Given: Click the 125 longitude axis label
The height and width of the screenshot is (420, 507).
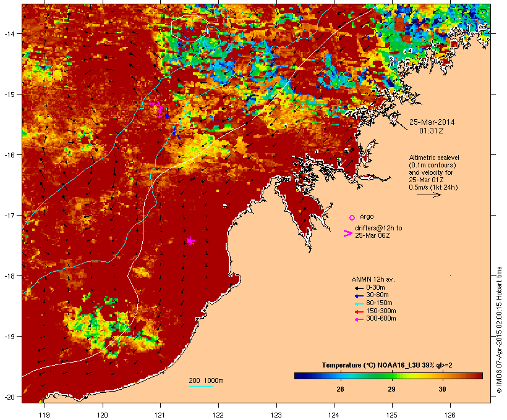Looking at the screenshot, I should (x=392, y=415).
